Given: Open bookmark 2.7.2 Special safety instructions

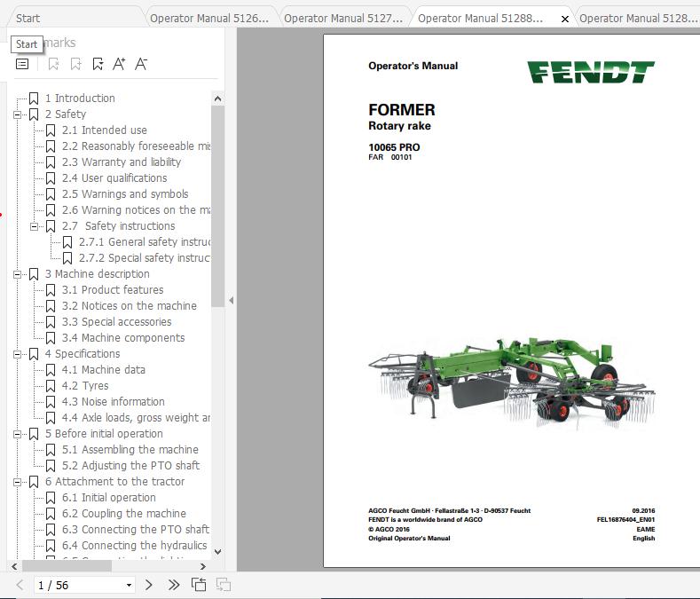Looking at the screenshot, I should pyautogui.click(x=145, y=258).
